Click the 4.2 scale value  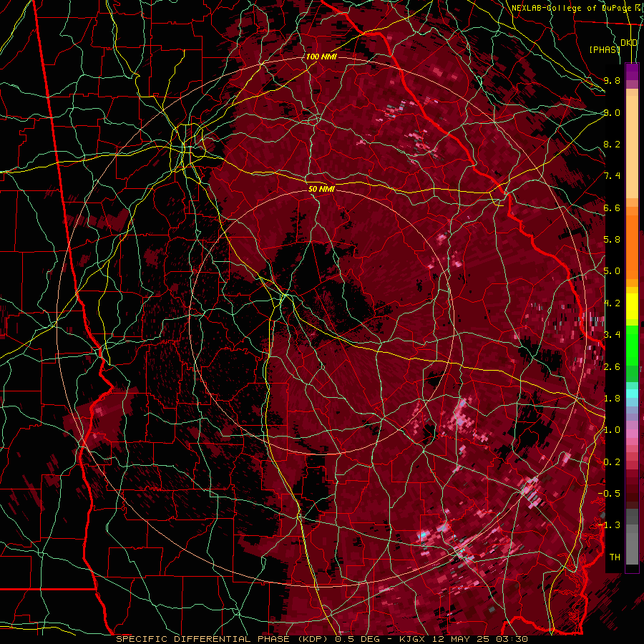coord(612,303)
